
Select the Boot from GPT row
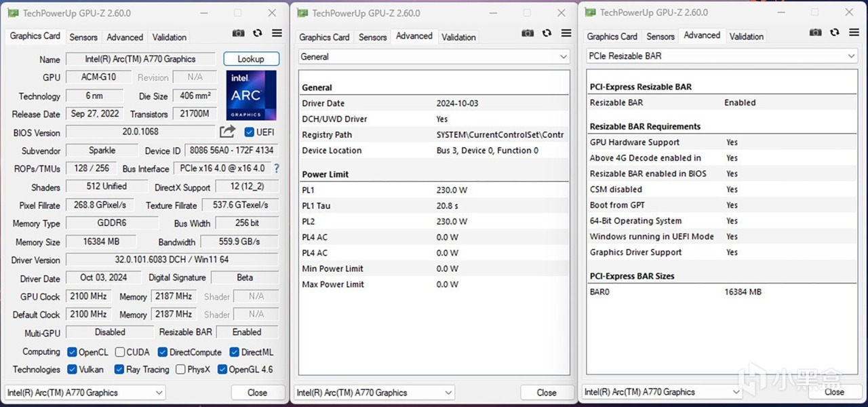tap(722, 205)
